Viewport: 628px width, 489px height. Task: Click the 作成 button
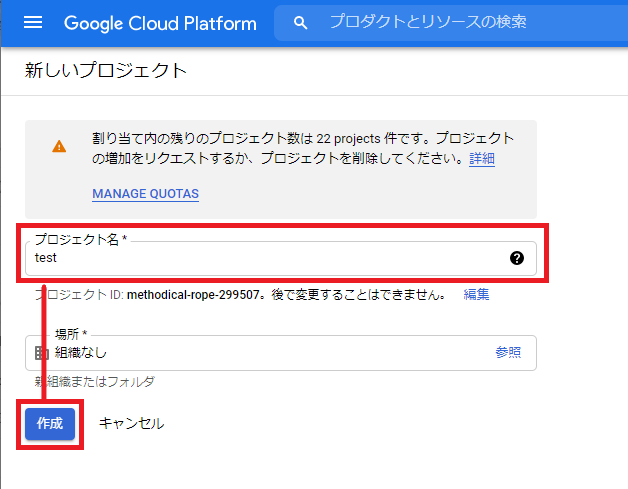[x=50, y=424]
